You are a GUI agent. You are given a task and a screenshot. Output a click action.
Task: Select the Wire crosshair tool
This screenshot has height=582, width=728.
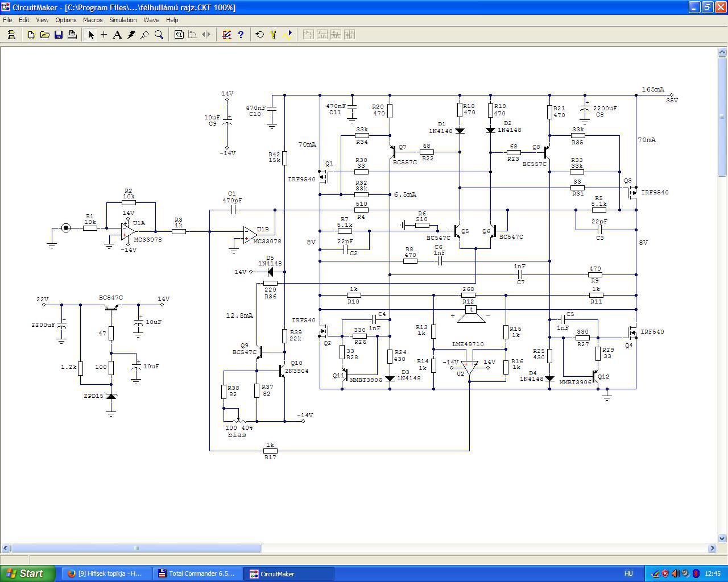pos(104,35)
